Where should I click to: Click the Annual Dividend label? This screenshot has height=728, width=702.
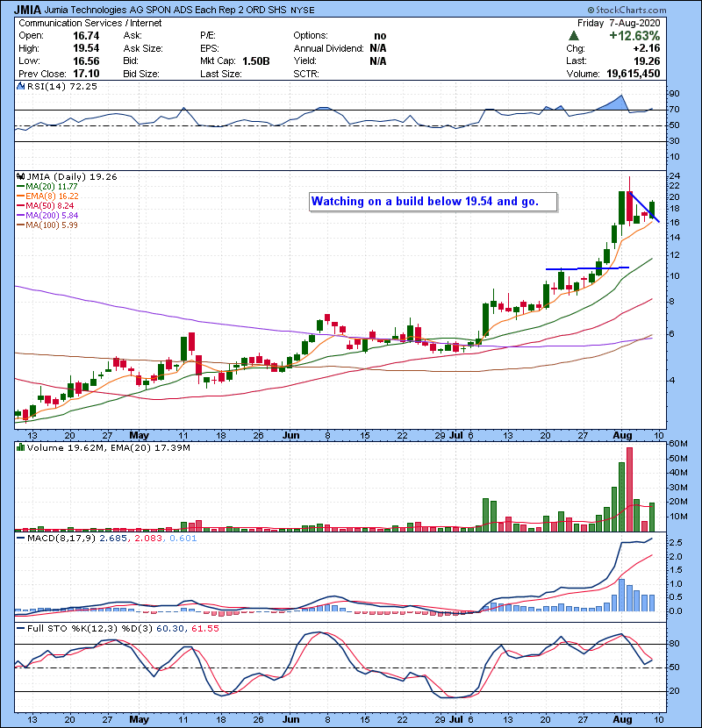tap(328, 48)
